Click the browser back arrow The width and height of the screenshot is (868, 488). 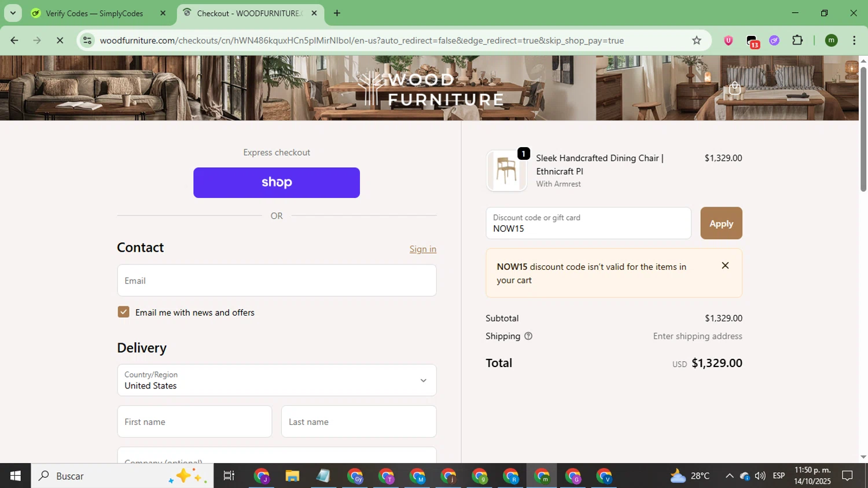click(x=14, y=41)
